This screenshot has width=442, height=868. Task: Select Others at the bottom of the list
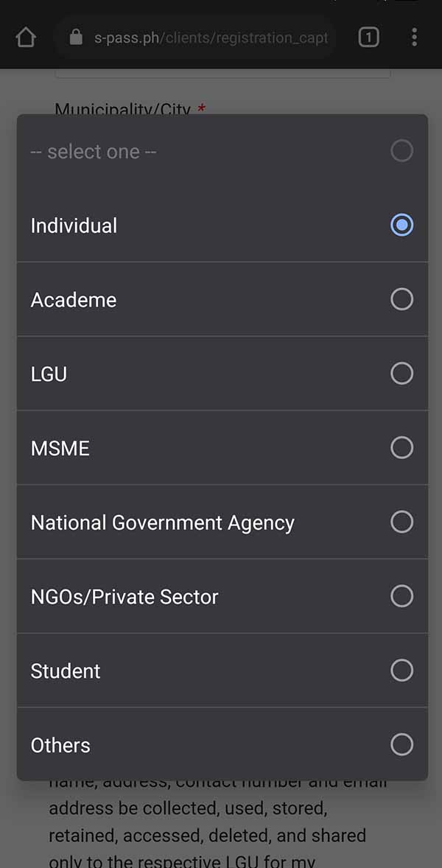click(221, 745)
